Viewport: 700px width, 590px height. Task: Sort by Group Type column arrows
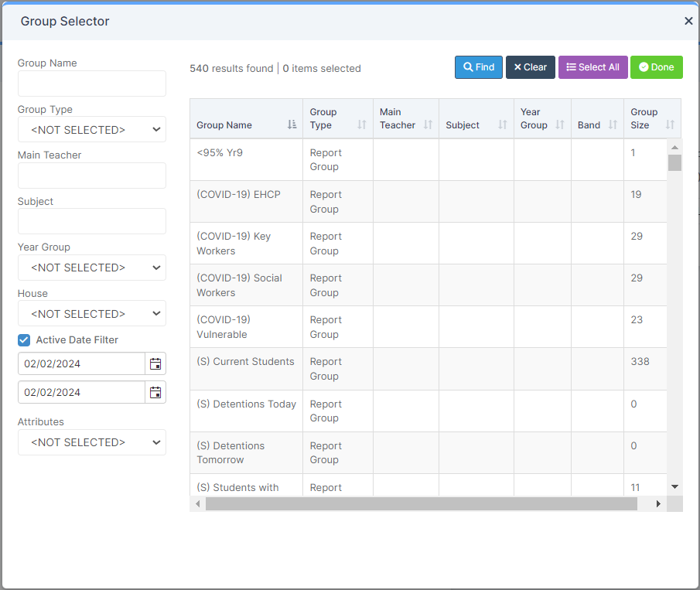[362, 124]
